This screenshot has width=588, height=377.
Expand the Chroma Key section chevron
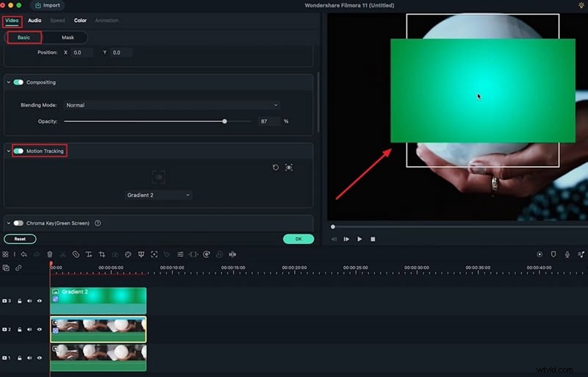pos(9,223)
